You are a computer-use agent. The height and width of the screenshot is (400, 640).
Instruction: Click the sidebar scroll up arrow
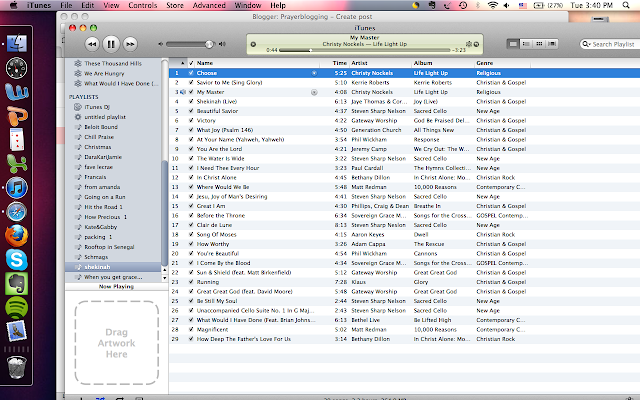164,270
